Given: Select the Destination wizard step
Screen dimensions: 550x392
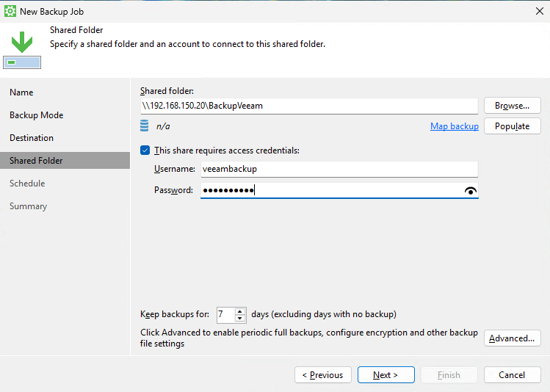Looking at the screenshot, I should point(32,138).
